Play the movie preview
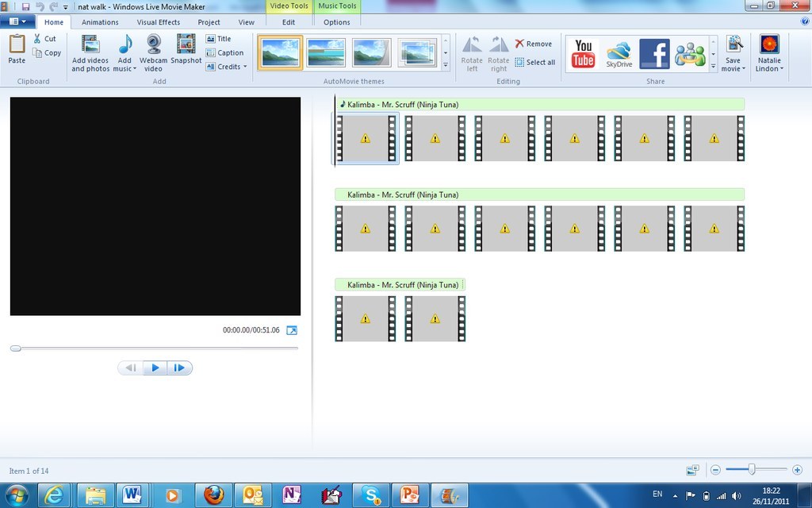 point(155,368)
